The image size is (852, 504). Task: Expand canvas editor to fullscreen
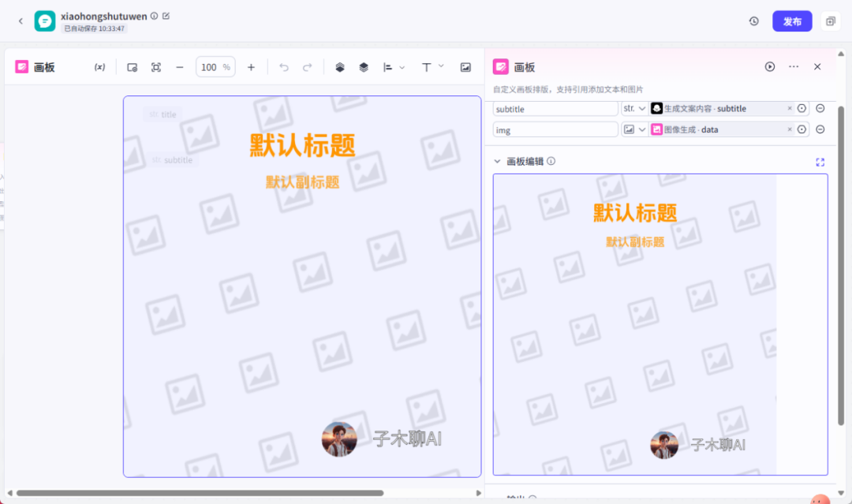[820, 162]
